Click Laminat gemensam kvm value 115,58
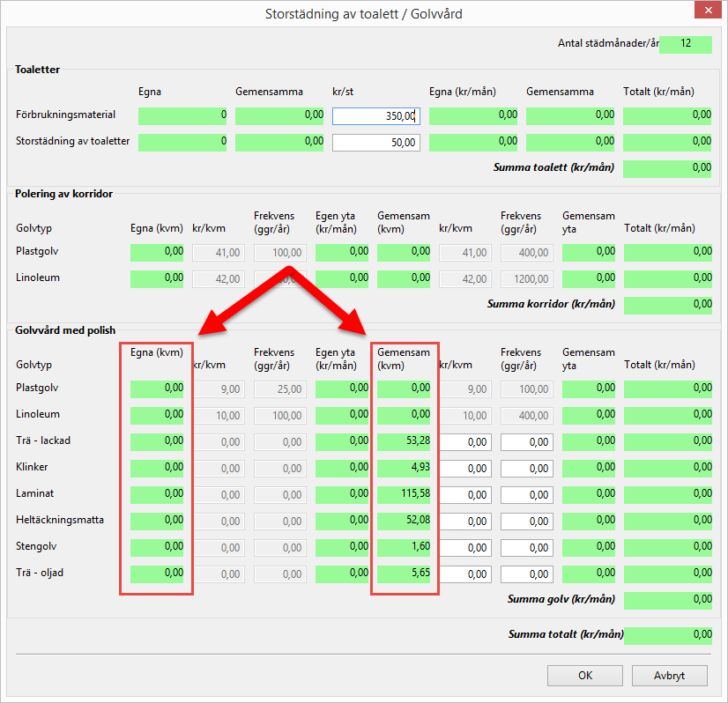Viewport: 728px width, 703px height. 404,494
